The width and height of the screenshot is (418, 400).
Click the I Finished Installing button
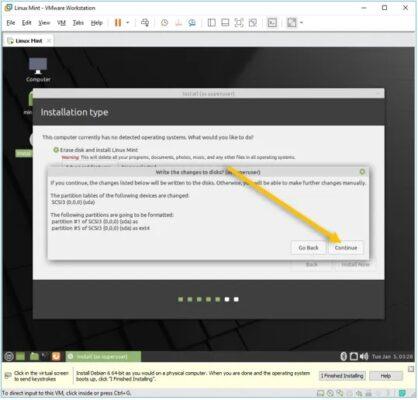342,376
